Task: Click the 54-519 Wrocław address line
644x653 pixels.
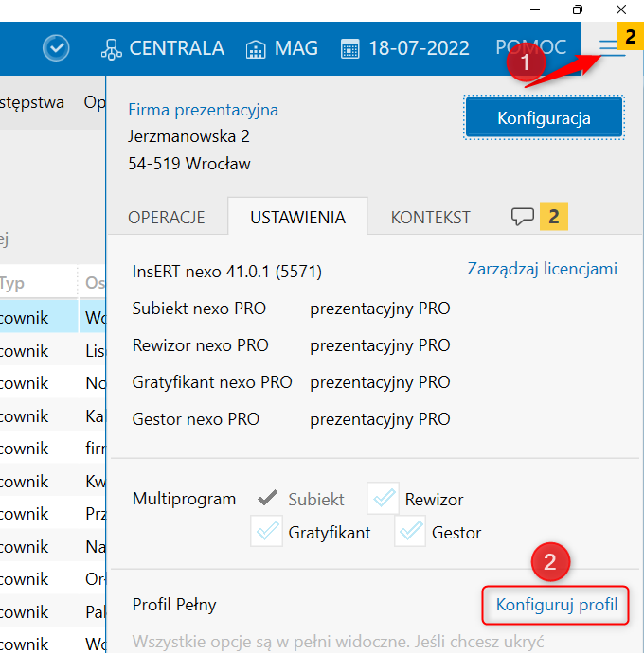Action: point(189,163)
